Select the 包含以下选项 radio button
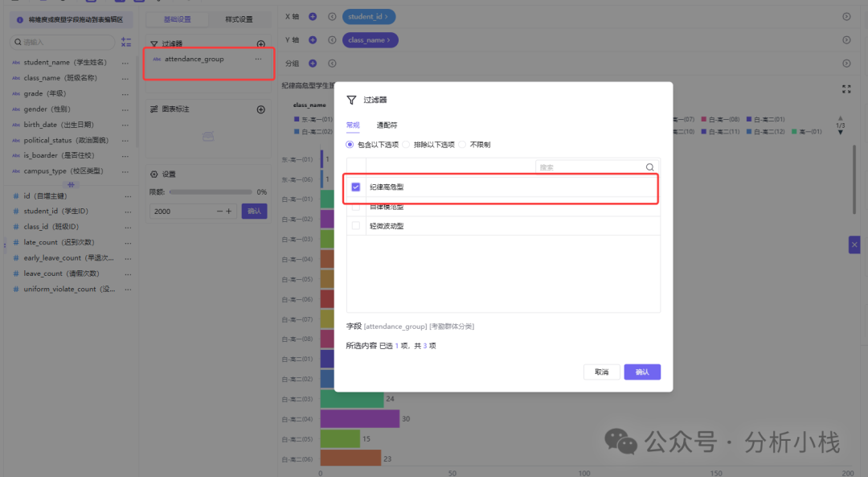868x477 pixels. [x=350, y=145]
